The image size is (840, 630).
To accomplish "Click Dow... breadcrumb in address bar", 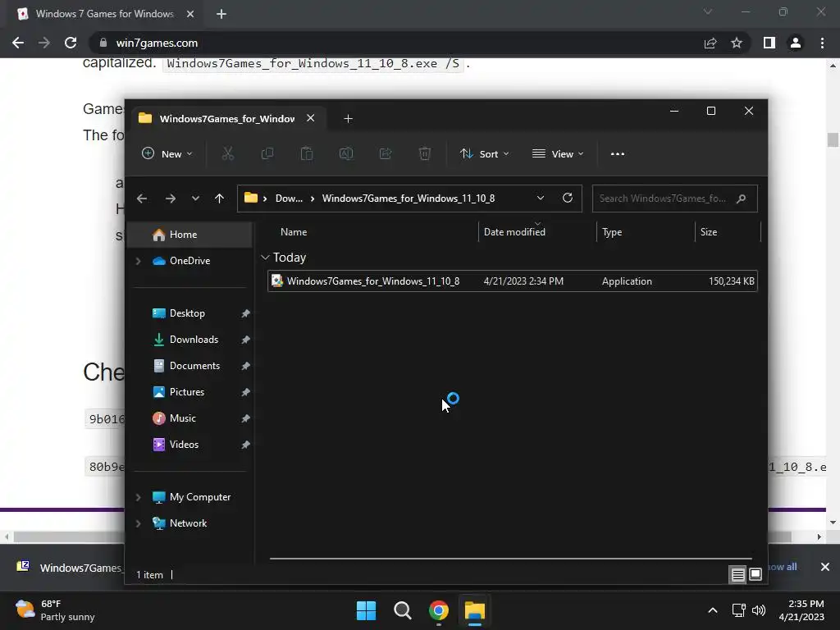I will [x=289, y=199].
